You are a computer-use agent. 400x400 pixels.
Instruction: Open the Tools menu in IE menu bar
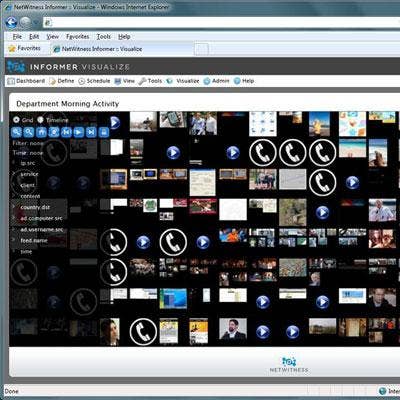(x=104, y=37)
